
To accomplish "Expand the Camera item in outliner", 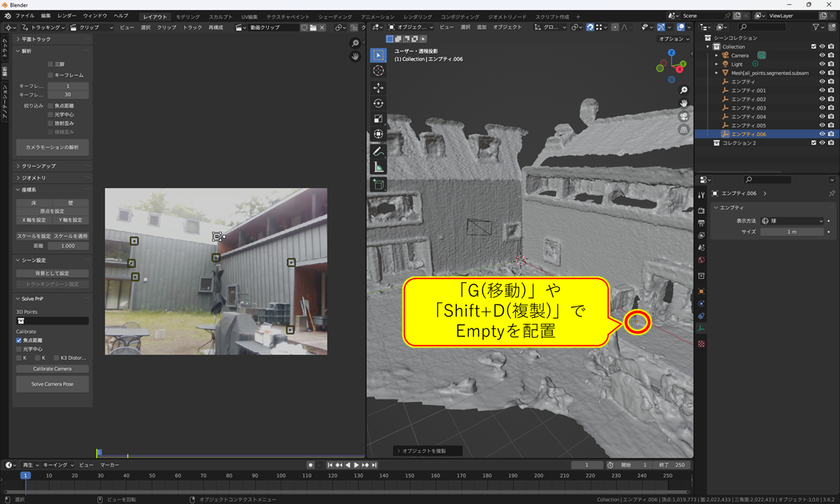I will pos(717,55).
